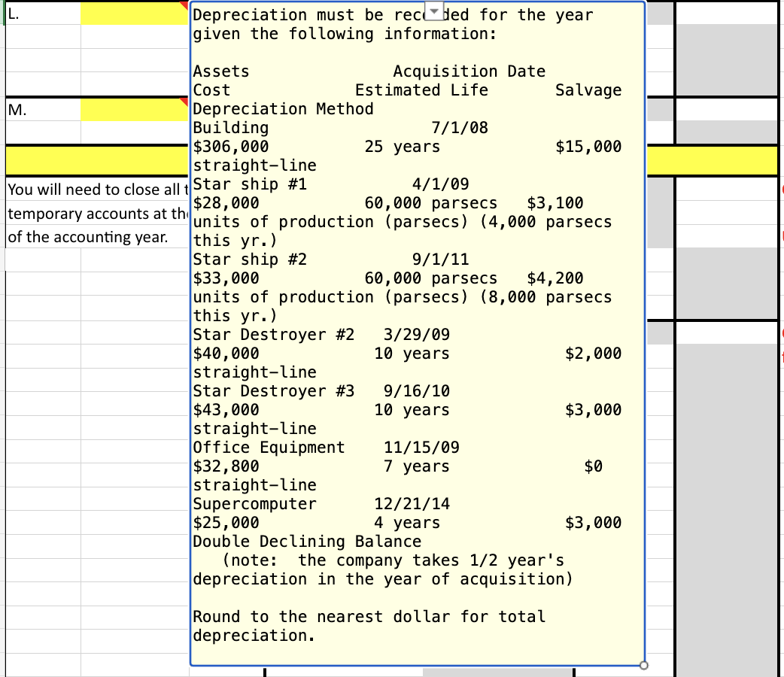Select the wide yellow banner row
The width and height of the screenshot is (784, 677).
(94, 160)
